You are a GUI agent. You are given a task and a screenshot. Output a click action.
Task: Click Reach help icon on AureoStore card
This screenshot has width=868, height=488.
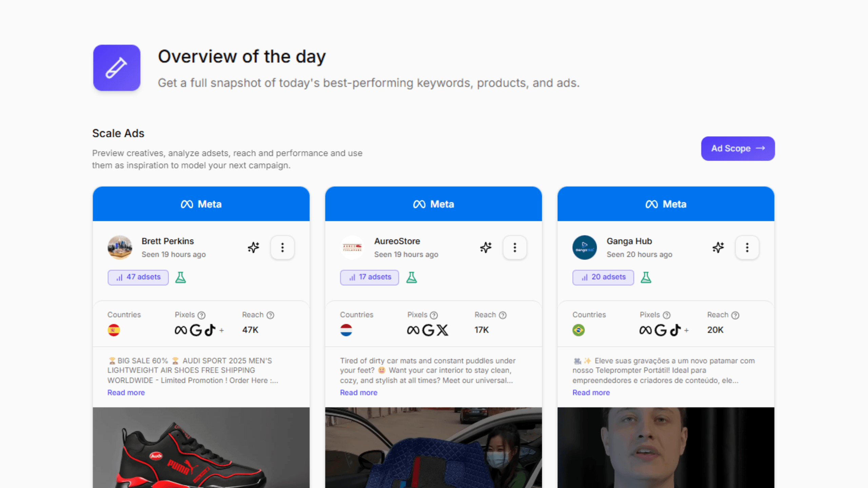pos(503,315)
